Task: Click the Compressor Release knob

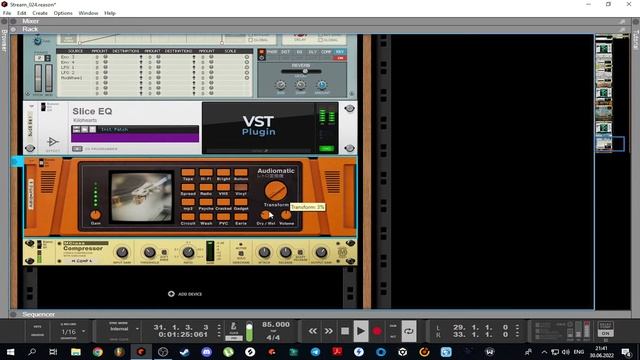Action: point(286,252)
